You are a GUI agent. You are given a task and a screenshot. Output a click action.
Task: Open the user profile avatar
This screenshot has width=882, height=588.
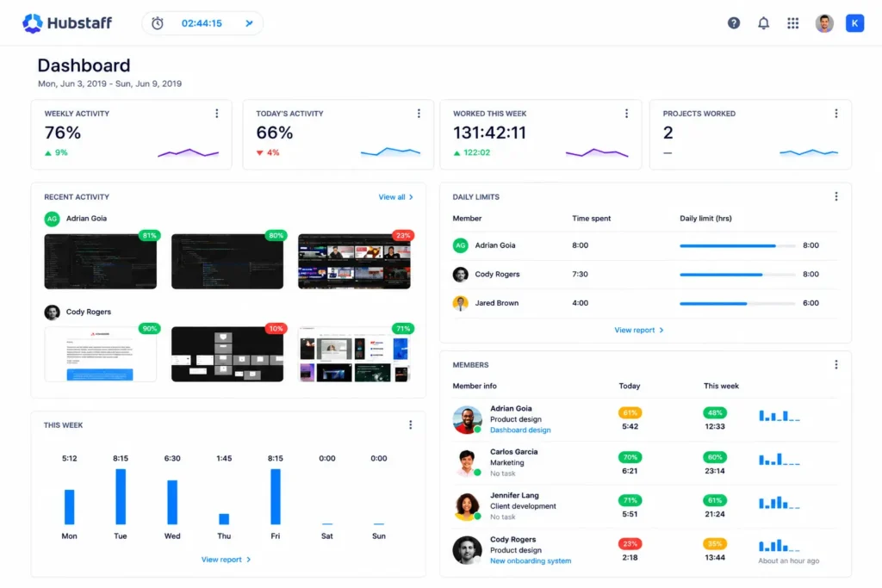[824, 23]
